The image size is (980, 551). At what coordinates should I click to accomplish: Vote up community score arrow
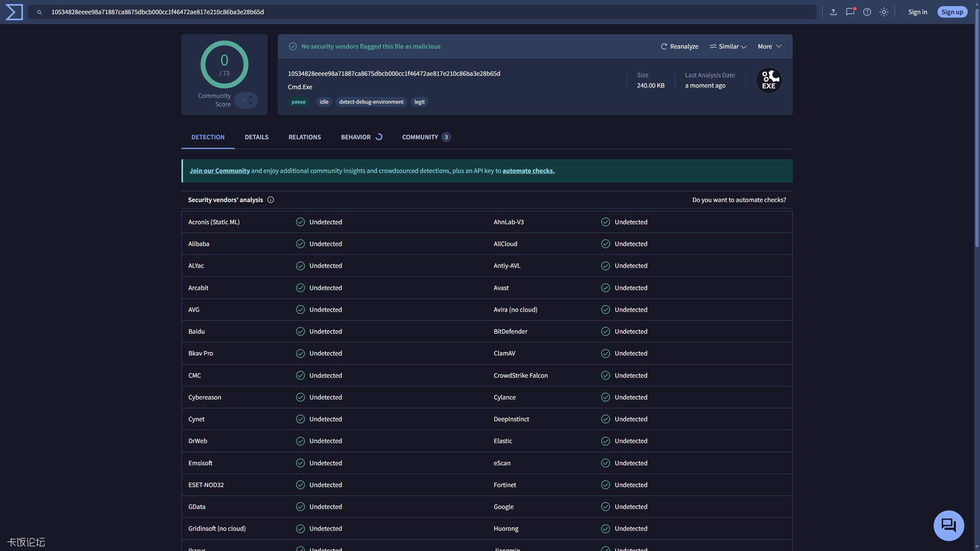point(250,97)
